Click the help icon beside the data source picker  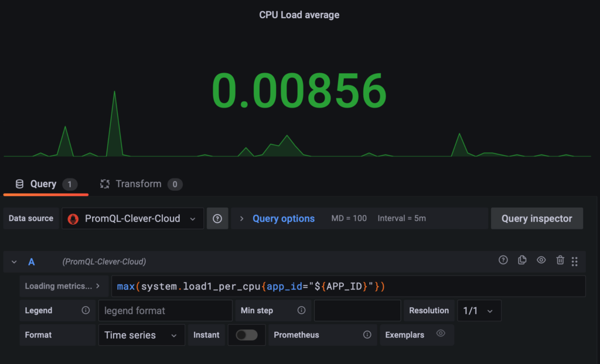tap(217, 218)
